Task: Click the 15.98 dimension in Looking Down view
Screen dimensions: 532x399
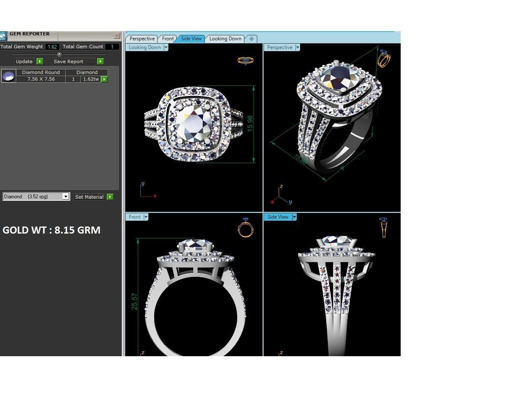Action: click(x=250, y=124)
